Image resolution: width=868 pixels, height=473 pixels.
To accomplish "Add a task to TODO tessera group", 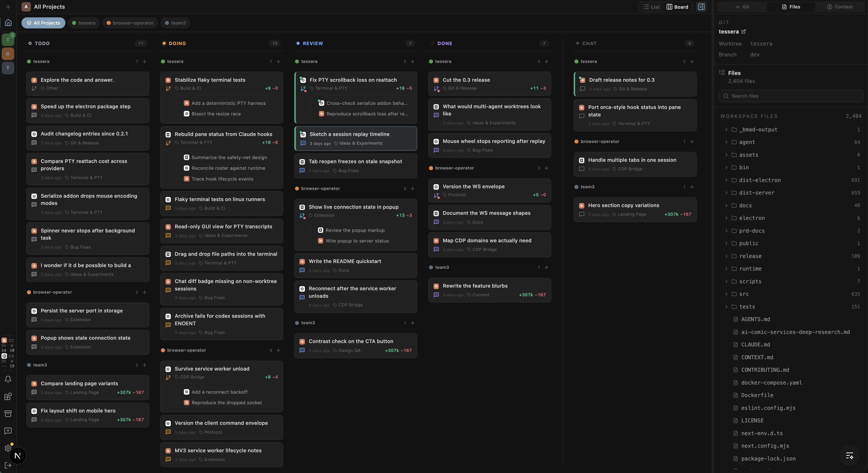I will point(145,62).
